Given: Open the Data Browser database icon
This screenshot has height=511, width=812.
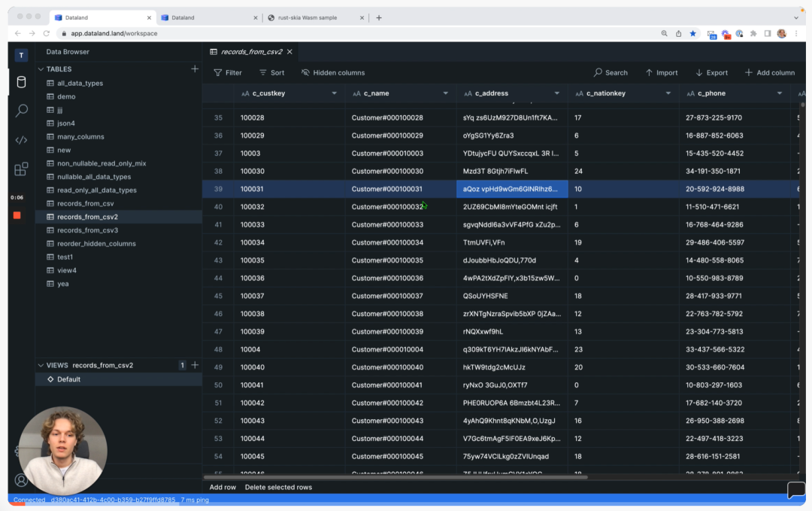Looking at the screenshot, I should [x=21, y=82].
